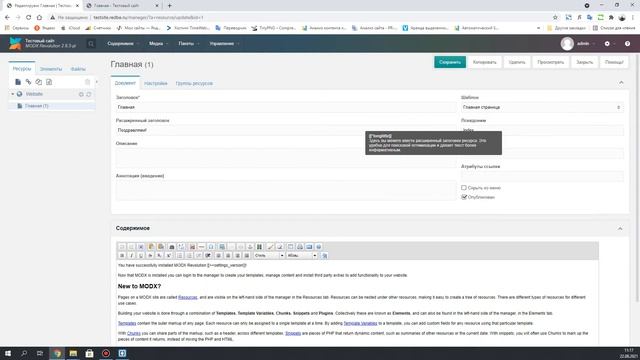The height and width of the screenshot is (360, 640).
Task: Select the Главная (1) tree item
Action: coord(37,106)
